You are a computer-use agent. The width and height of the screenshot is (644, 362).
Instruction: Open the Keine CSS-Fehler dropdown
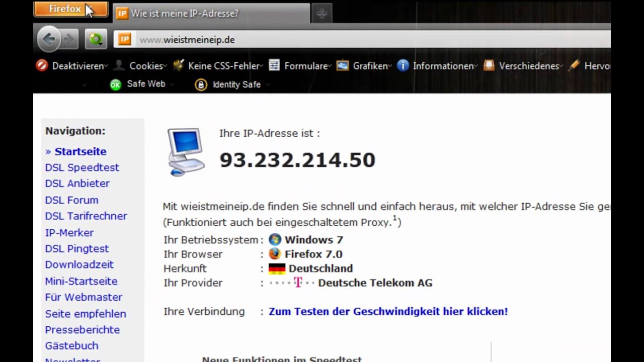(225, 66)
